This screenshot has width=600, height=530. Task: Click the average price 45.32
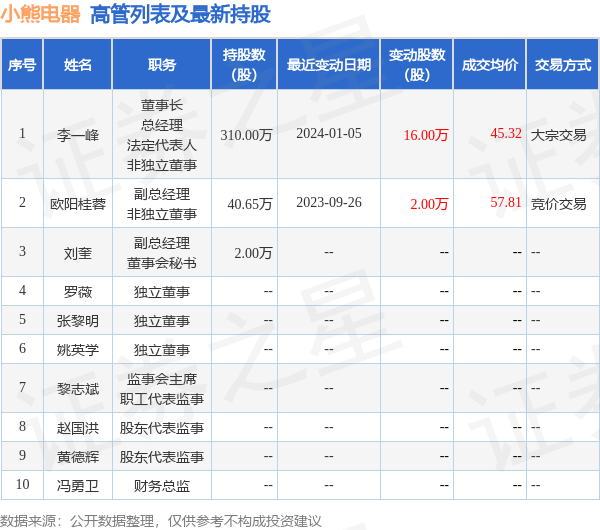(506, 133)
